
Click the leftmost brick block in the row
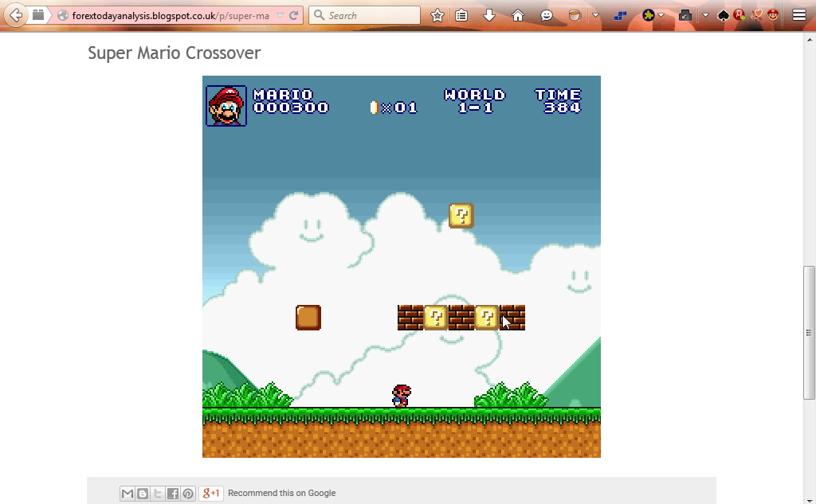410,317
